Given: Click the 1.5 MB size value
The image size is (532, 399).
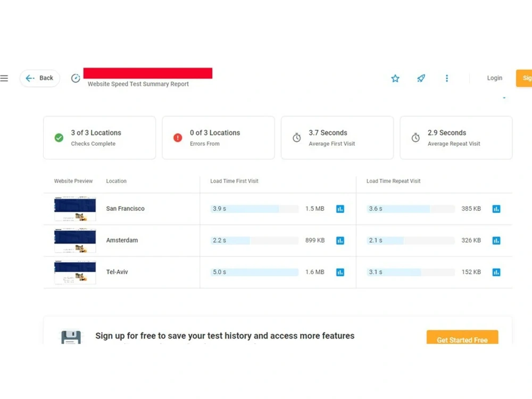Looking at the screenshot, I should coord(315,209).
